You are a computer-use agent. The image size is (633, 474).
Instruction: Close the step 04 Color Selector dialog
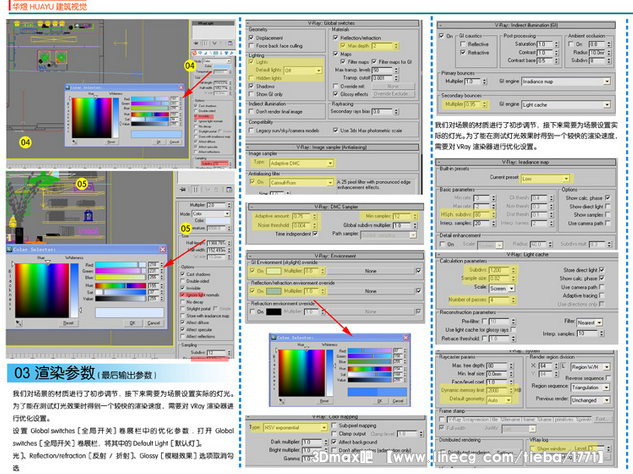coord(181,87)
